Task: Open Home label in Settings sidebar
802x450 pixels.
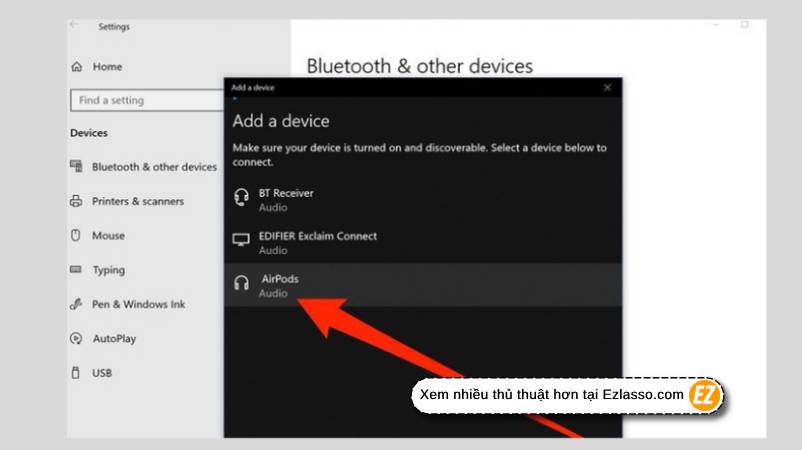Action: coord(107,66)
